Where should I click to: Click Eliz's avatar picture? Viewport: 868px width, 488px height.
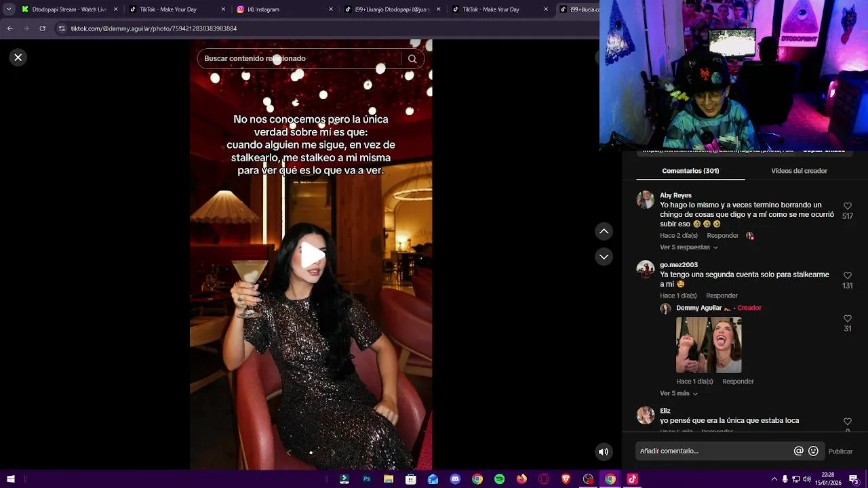pos(646,415)
